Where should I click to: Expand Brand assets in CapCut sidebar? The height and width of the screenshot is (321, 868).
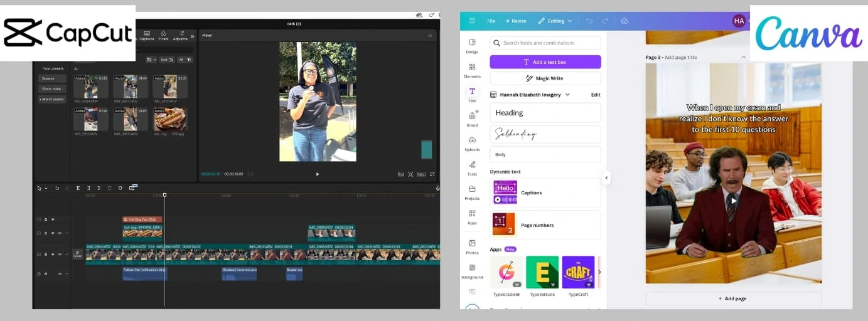[x=52, y=99]
